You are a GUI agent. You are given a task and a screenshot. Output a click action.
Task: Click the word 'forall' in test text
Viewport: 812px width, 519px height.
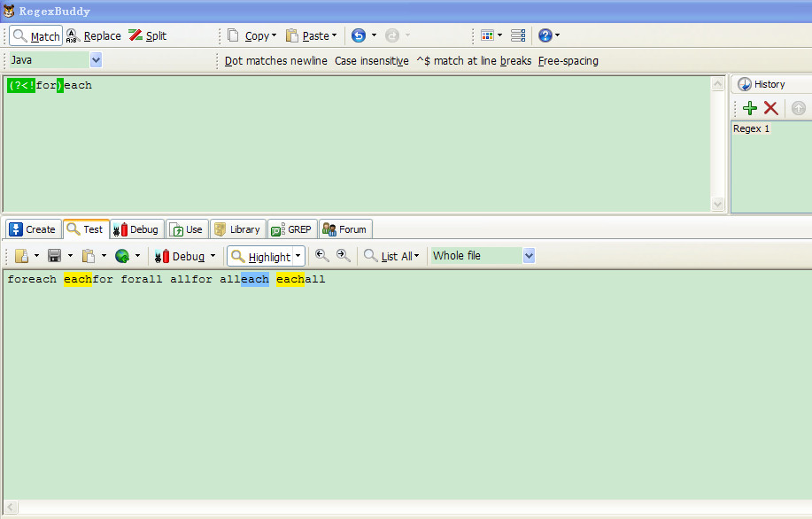(x=142, y=279)
